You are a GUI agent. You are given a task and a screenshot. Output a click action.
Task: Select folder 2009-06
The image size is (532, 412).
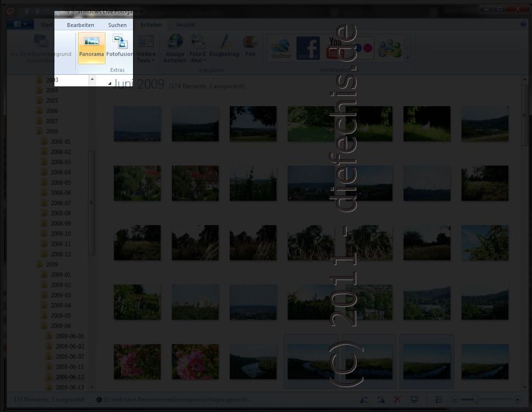coord(61,326)
